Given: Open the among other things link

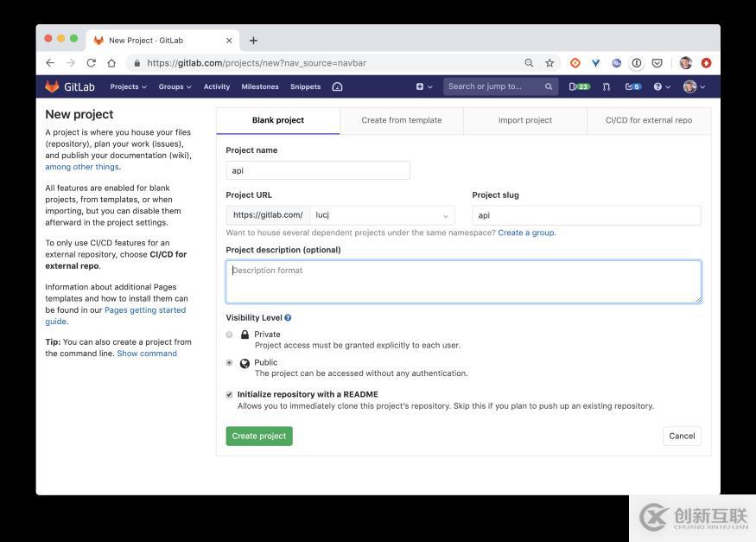Looking at the screenshot, I should pyautogui.click(x=82, y=167).
